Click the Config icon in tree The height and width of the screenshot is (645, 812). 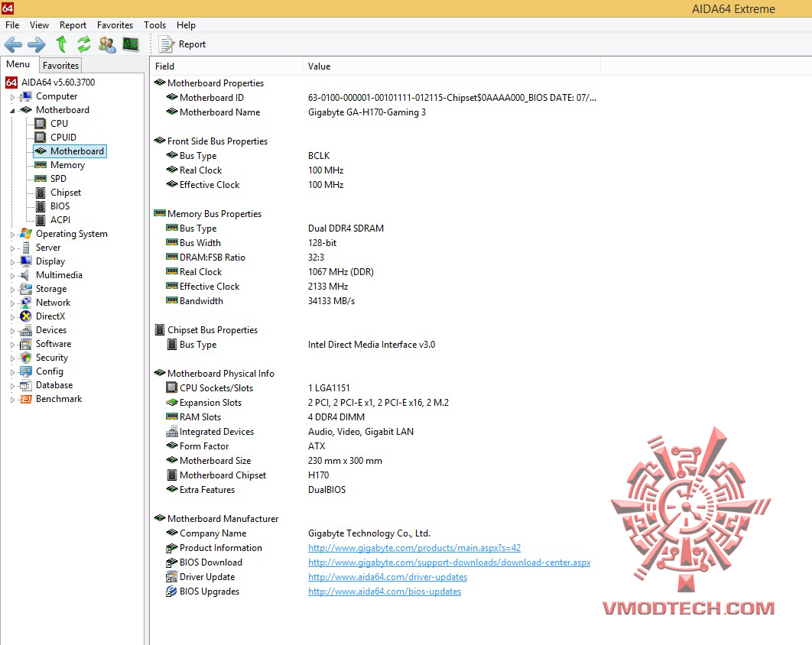pyautogui.click(x=26, y=371)
